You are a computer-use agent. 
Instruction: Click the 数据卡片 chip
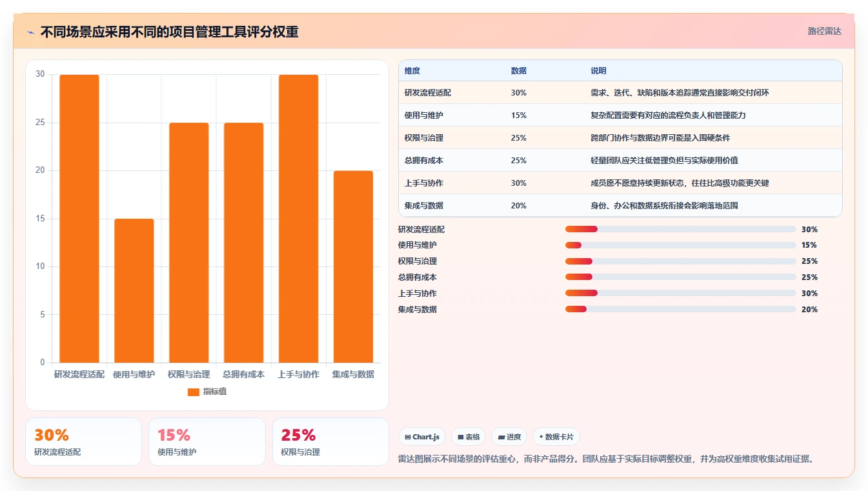tap(556, 437)
